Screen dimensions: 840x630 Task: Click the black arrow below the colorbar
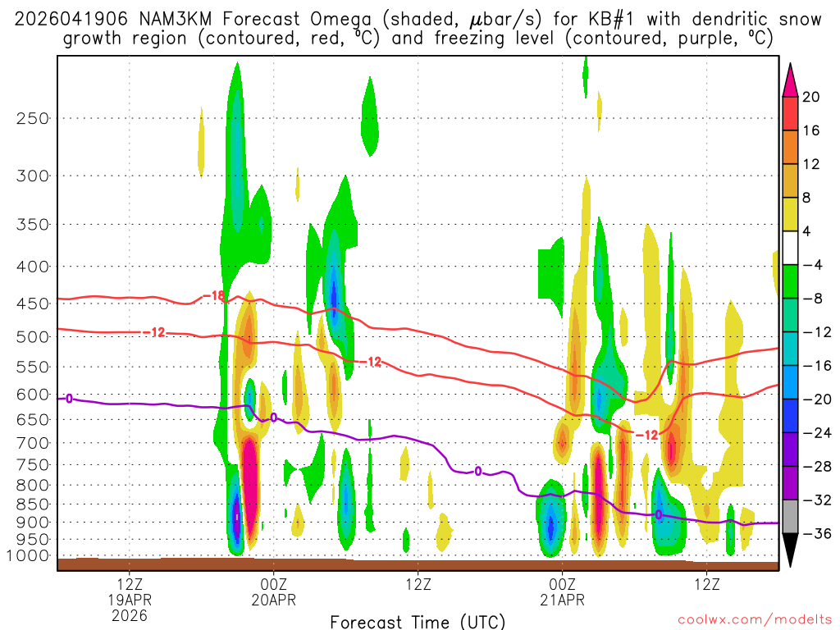coord(790,550)
